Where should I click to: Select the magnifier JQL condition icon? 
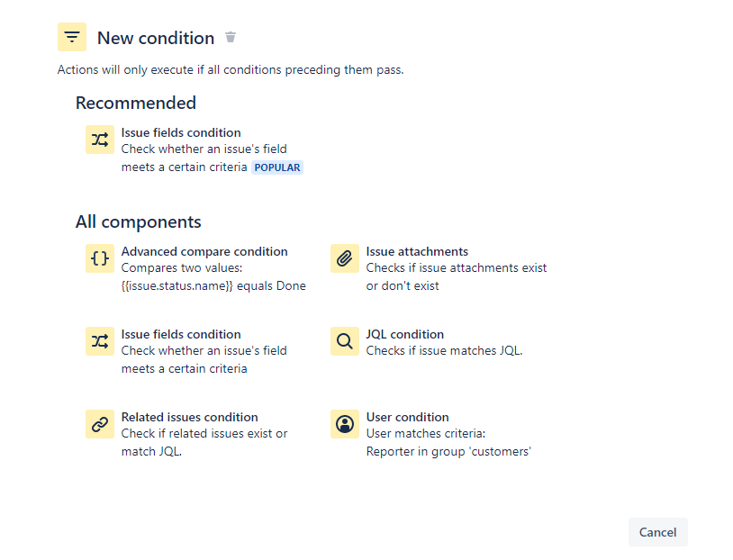345,340
